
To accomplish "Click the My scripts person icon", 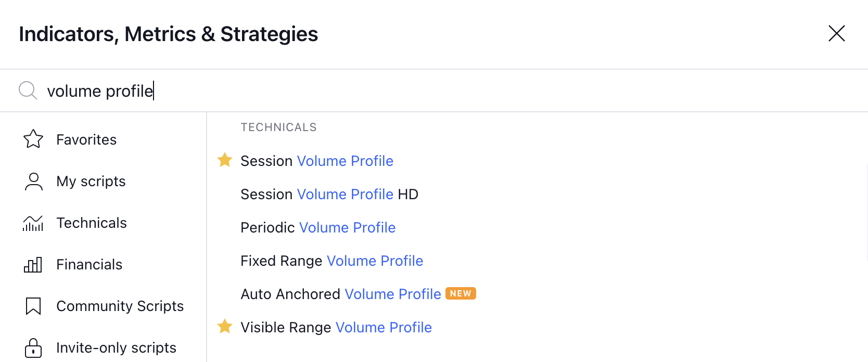I will coord(33,181).
